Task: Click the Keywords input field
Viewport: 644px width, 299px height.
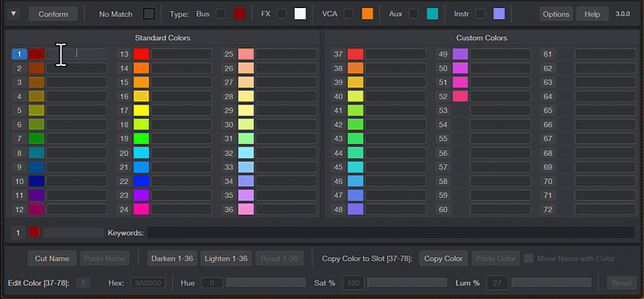Action: pos(390,232)
